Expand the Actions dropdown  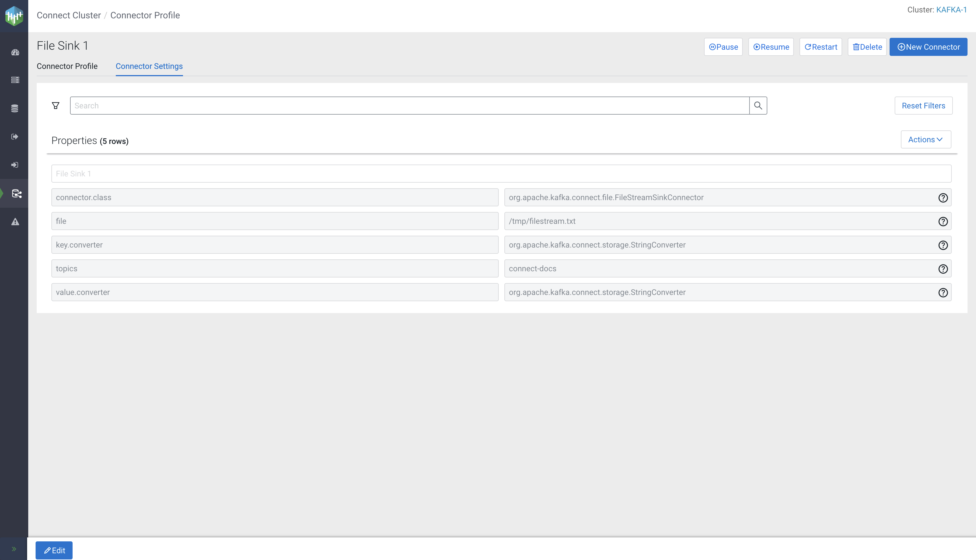pyautogui.click(x=926, y=140)
